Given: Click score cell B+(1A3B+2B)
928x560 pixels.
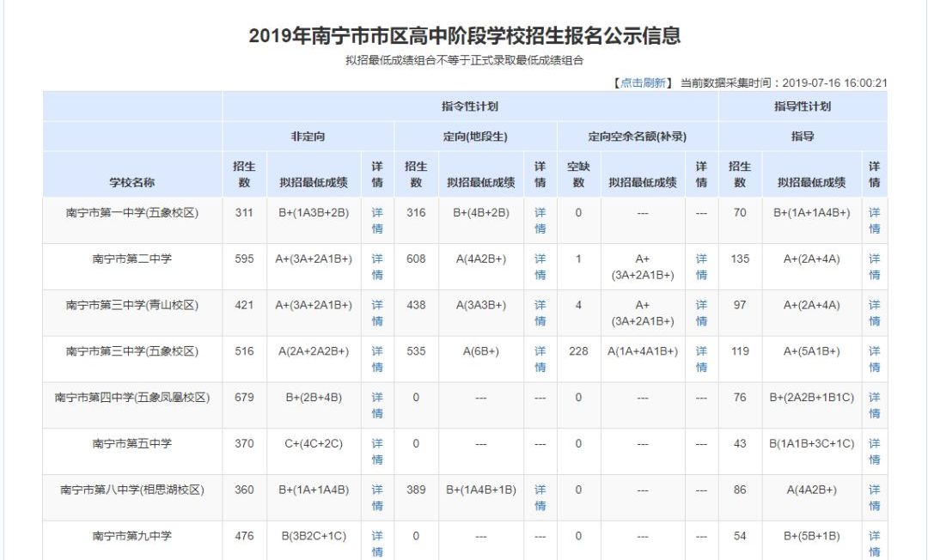Looking at the screenshot, I should 314,213.
